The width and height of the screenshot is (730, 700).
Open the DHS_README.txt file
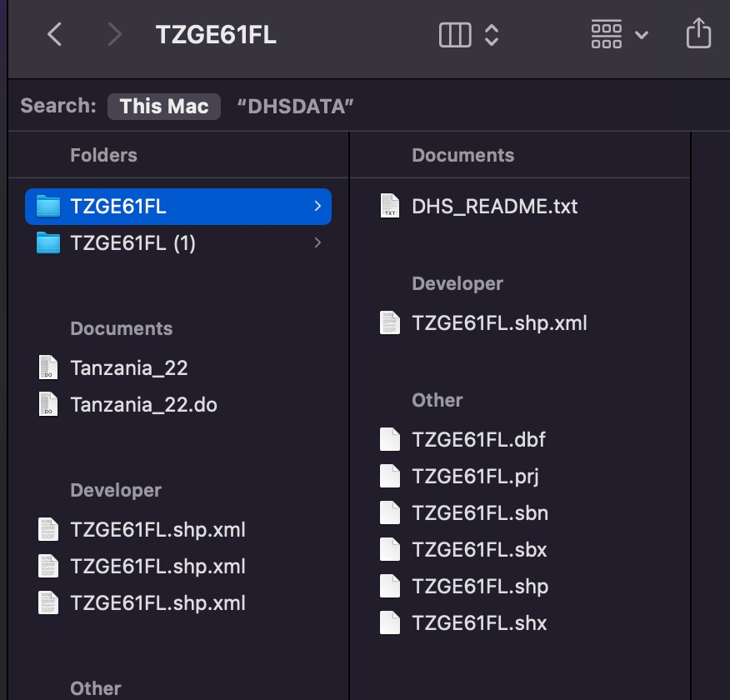coord(494,206)
